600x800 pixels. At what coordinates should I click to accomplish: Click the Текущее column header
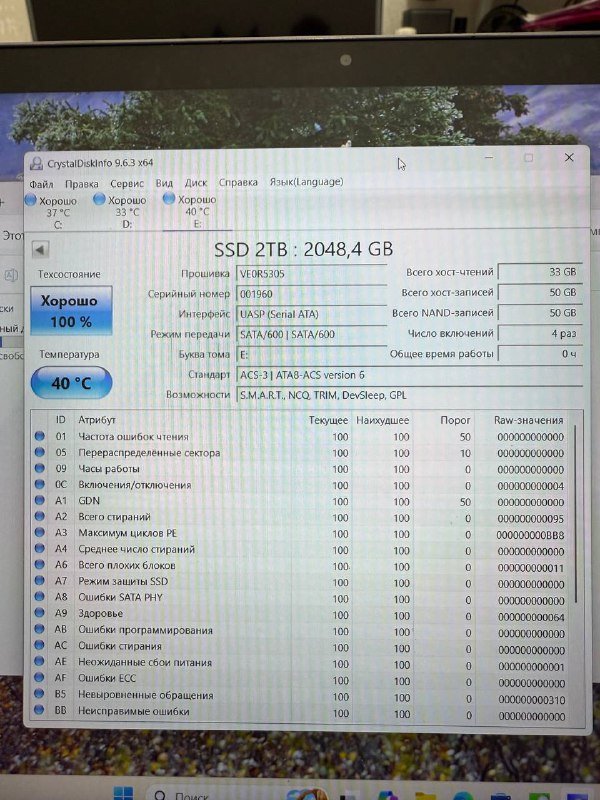(x=328, y=420)
